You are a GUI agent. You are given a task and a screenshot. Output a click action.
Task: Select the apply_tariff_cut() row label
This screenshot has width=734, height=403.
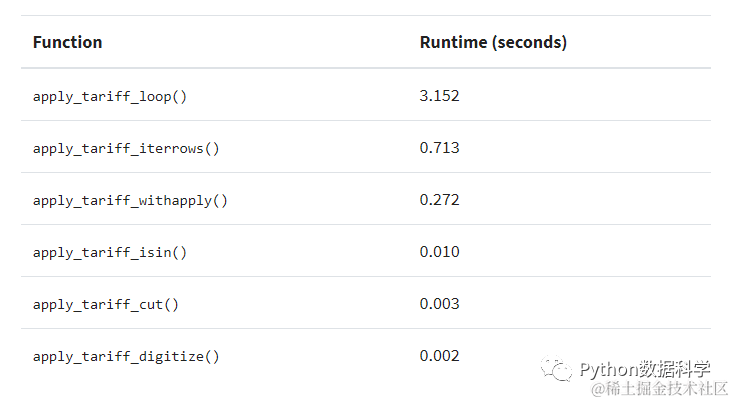[x=106, y=305]
